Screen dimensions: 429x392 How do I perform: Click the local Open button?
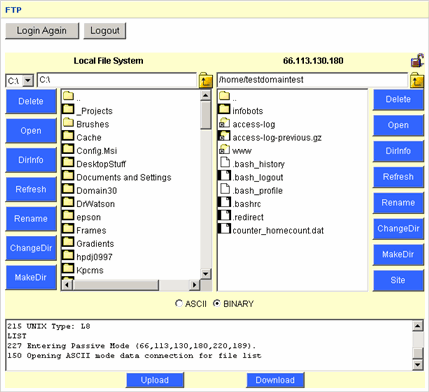click(31, 131)
